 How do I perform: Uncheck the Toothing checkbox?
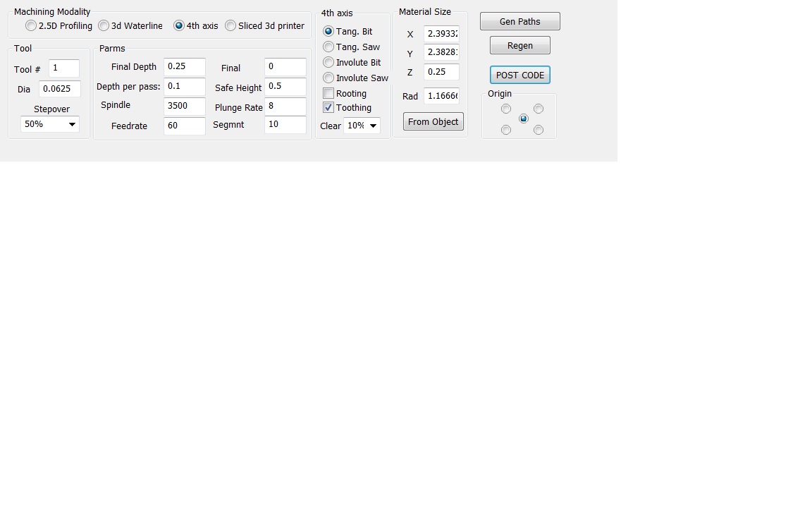pos(328,108)
